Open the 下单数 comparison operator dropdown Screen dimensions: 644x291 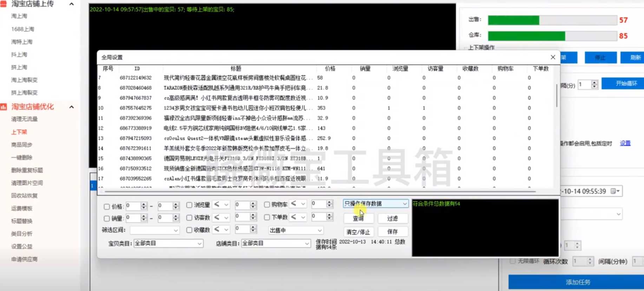tap(298, 217)
